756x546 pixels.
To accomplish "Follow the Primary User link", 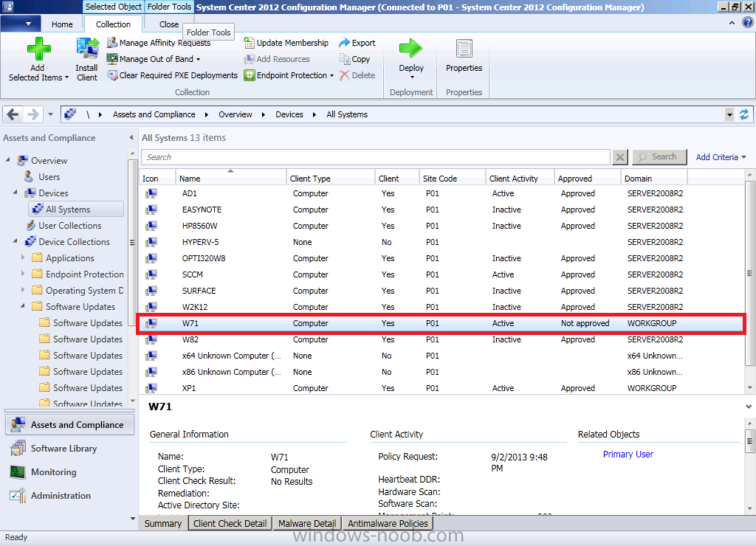I will (x=628, y=454).
